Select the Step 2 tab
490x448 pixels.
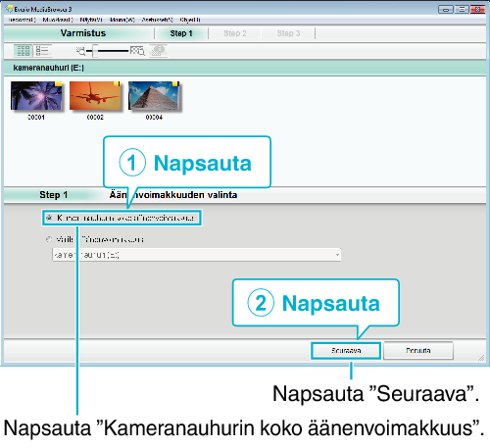click(235, 33)
